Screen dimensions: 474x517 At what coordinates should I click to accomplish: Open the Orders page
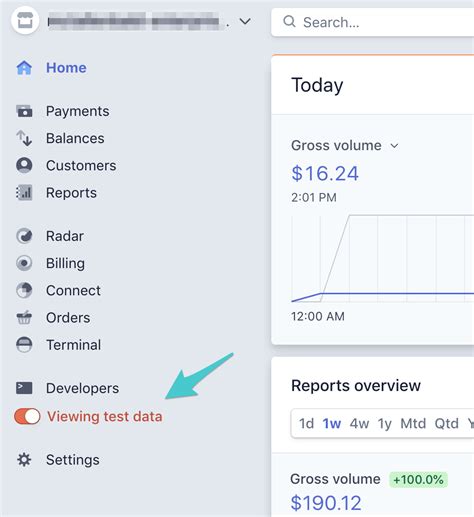click(68, 318)
